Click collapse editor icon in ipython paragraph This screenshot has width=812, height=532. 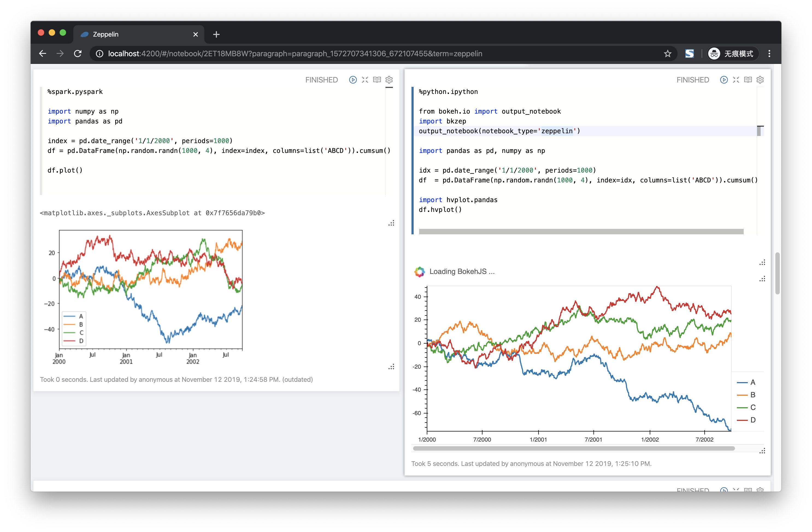(736, 80)
